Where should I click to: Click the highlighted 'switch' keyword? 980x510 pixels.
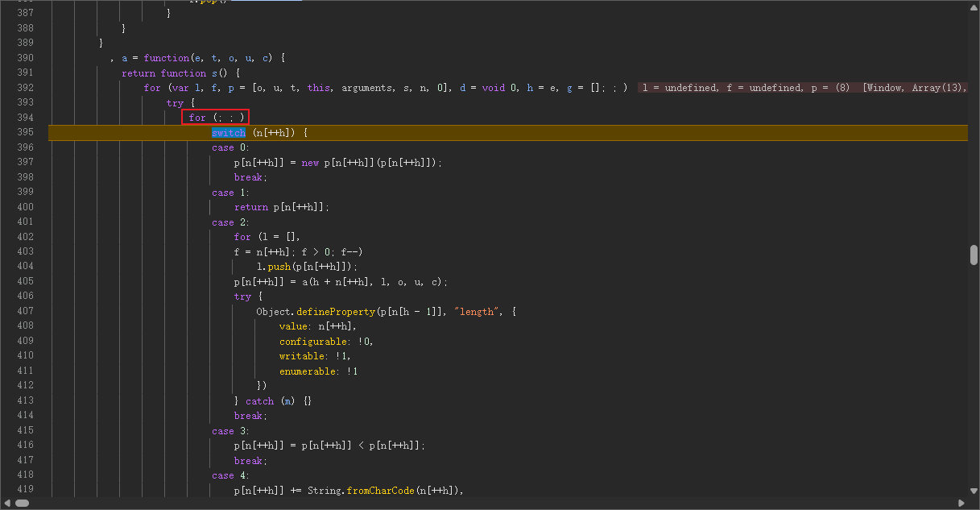click(229, 133)
